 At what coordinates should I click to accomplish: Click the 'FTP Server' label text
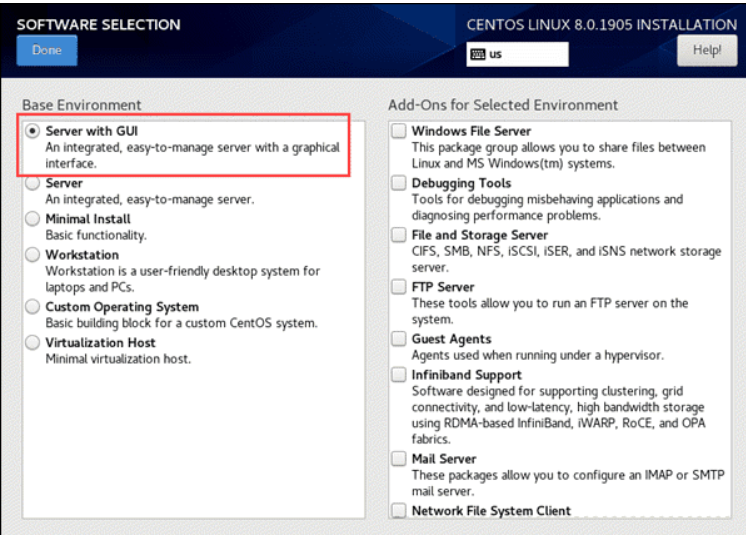(x=443, y=287)
